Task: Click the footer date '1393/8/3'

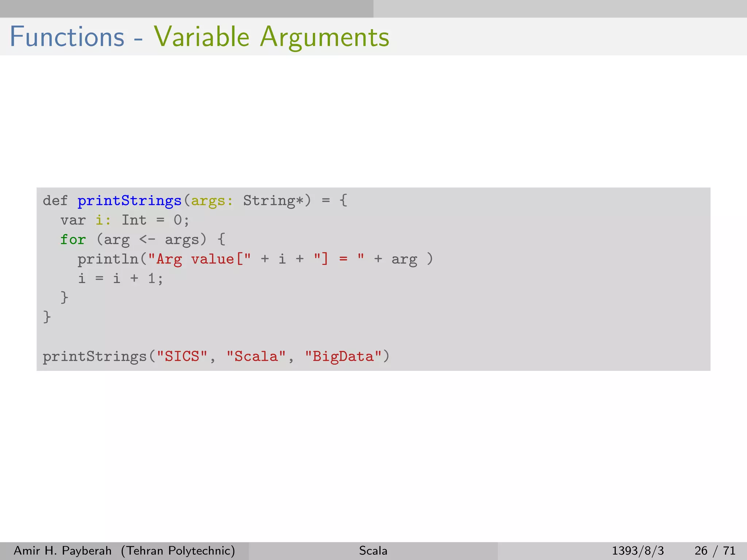Action: [638, 551]
